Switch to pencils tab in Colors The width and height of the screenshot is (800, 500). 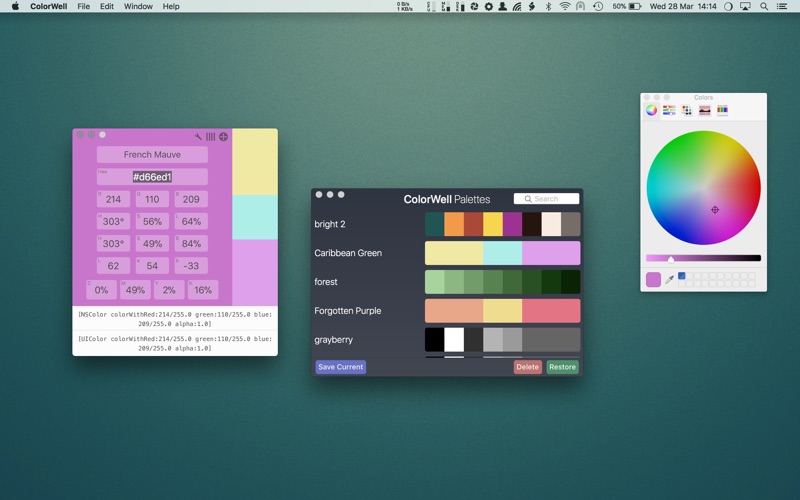coord(722,110)
